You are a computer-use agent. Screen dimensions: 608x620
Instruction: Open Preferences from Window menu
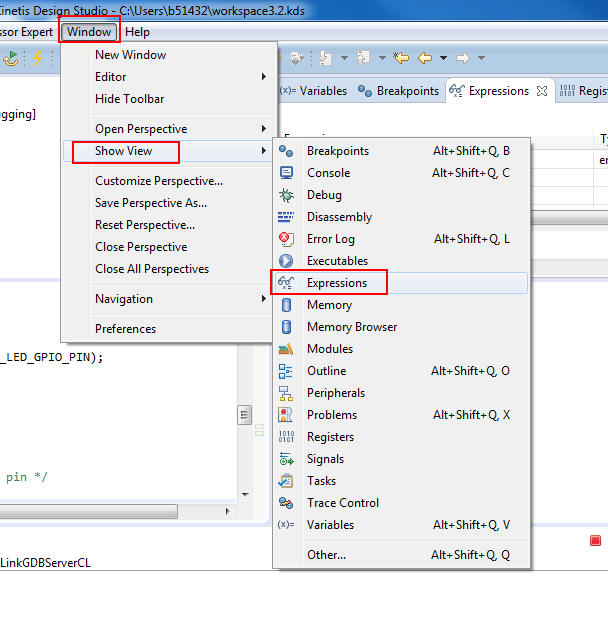170,329
